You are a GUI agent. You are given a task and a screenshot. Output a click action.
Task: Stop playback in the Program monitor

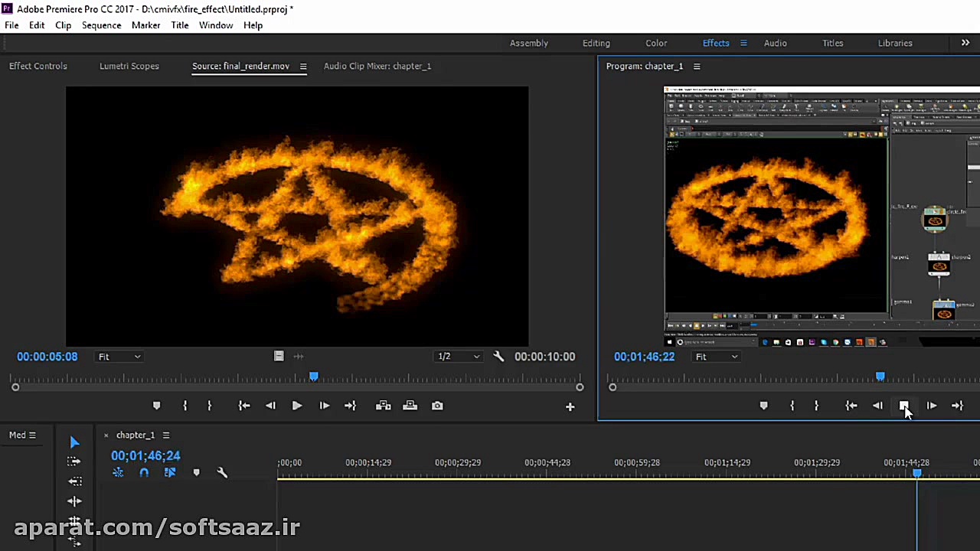[904, 406]
